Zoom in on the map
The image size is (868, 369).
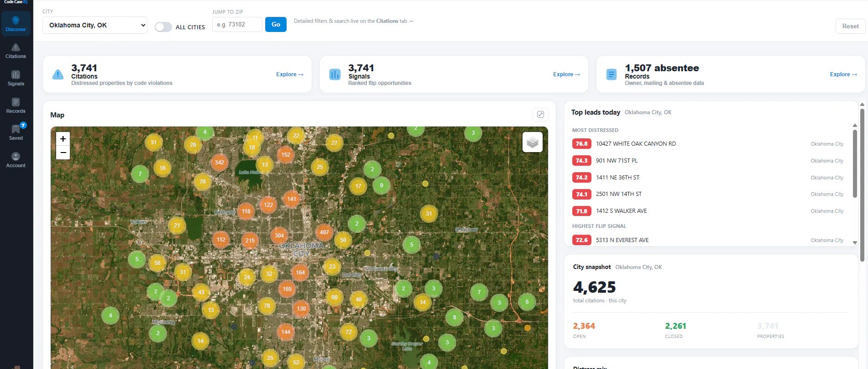[x=63, y=139]
